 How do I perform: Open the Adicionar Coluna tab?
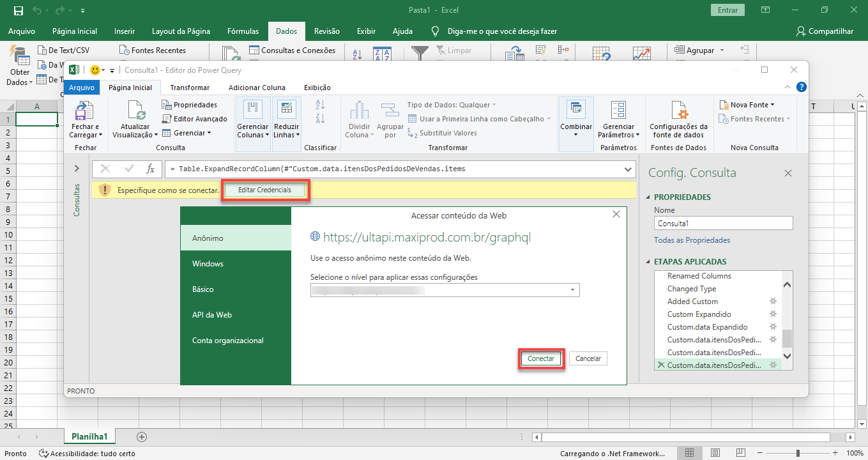tap(257, 88)
